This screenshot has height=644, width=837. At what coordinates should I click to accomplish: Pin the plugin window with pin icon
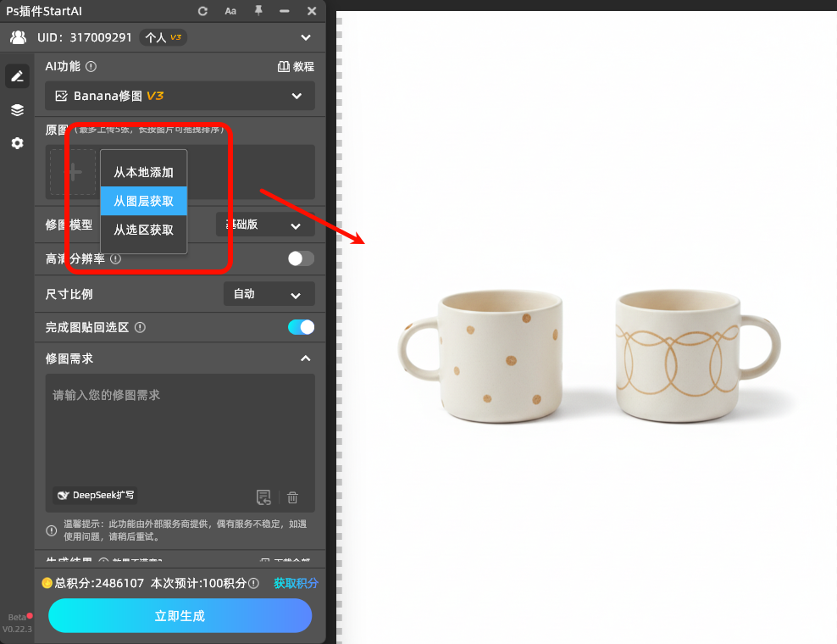point(258,11)
